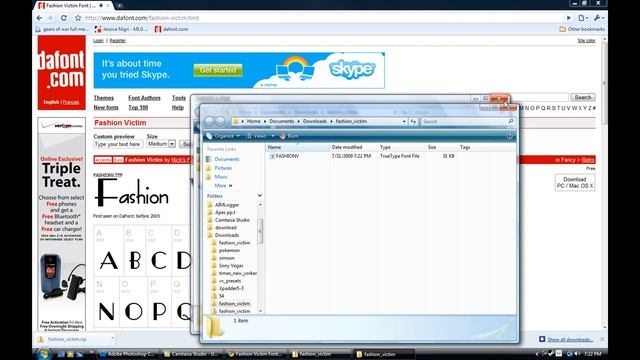Click the volume icon in system tray

tap(577, 353)
